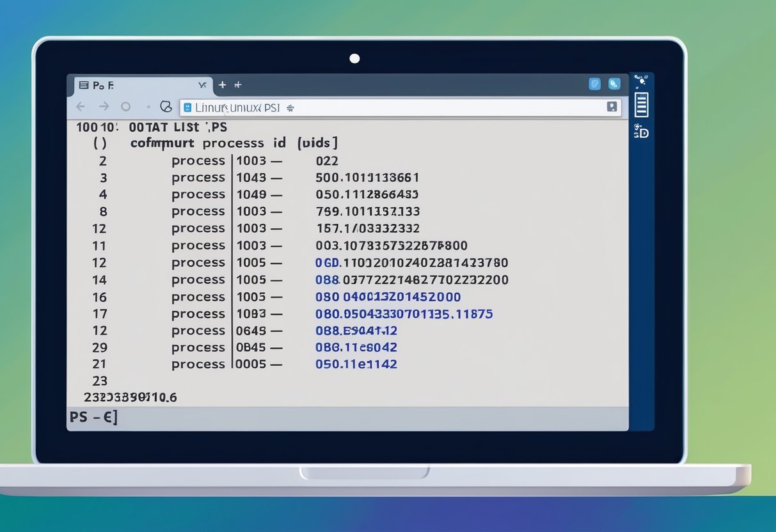The width and height of the screenshot is (776, 532).
Task: Open a new tab with the plus button
Action: (222, 84)
